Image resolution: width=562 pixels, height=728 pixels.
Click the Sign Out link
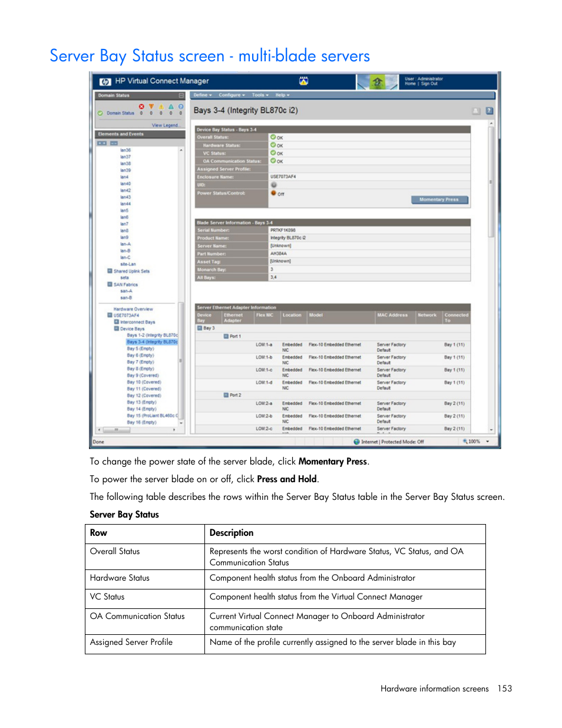coord(429,84)
